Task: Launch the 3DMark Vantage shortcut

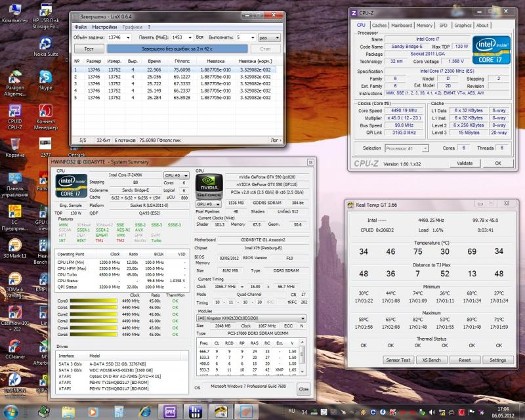Action: tap(14, 285)
